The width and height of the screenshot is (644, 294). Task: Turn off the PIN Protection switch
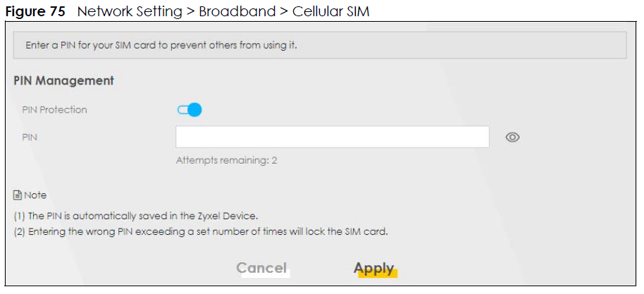point(190,110)
